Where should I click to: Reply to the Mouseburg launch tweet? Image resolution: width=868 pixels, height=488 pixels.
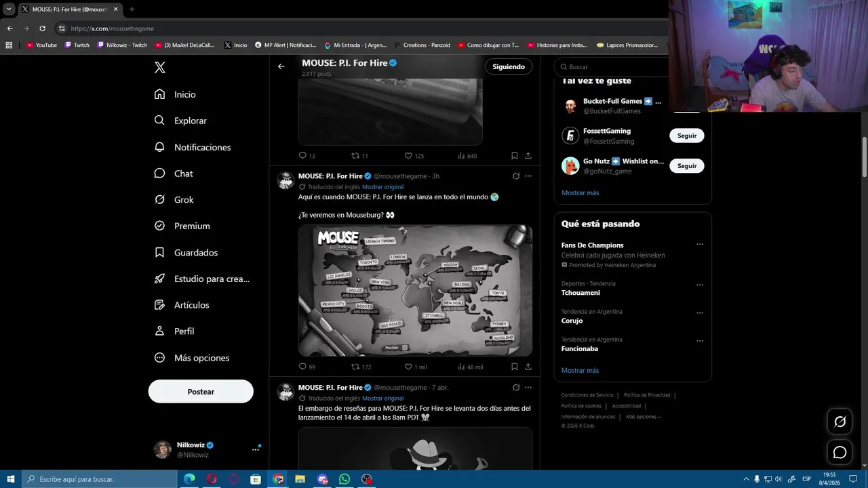tap(303, 367)
